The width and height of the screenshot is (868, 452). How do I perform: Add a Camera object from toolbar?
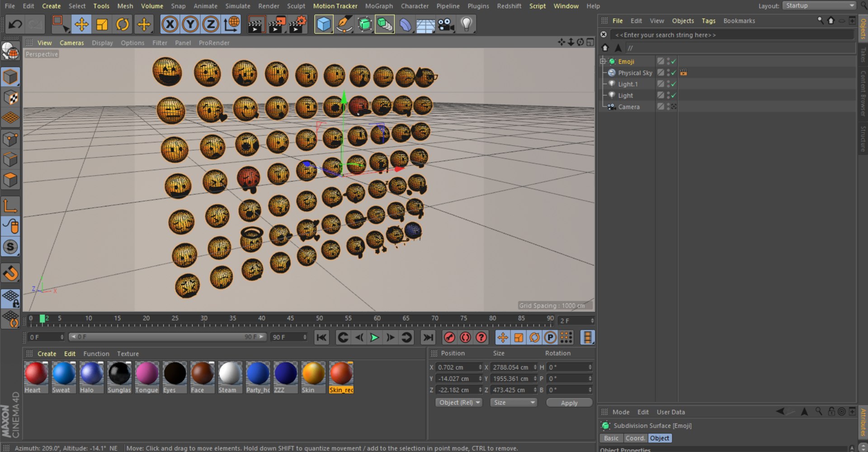click(x=446, y=24)
